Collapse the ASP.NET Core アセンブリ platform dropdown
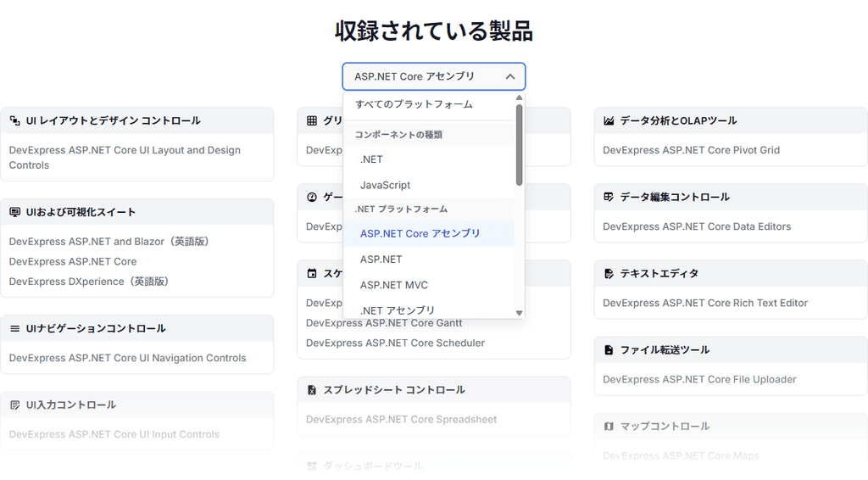Image resolution: width=868 pixels, height=480 pixels. pos(433,76)
